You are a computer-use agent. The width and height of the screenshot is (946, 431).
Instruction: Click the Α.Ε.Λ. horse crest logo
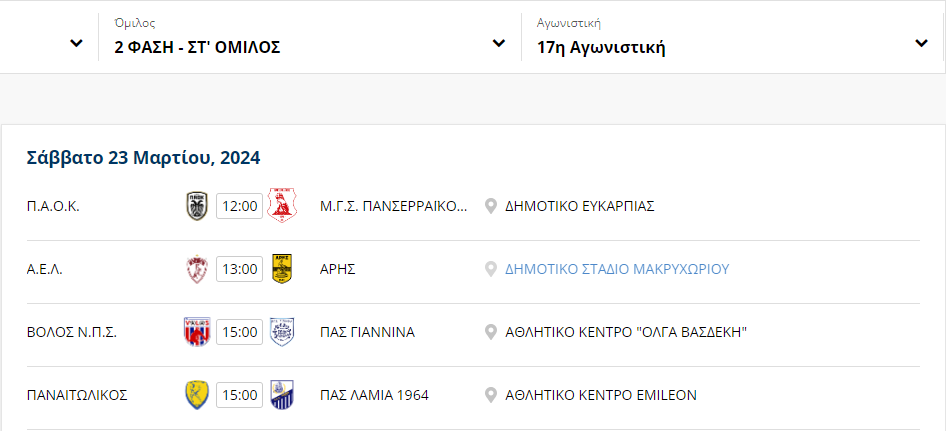(x=197, y=269)
